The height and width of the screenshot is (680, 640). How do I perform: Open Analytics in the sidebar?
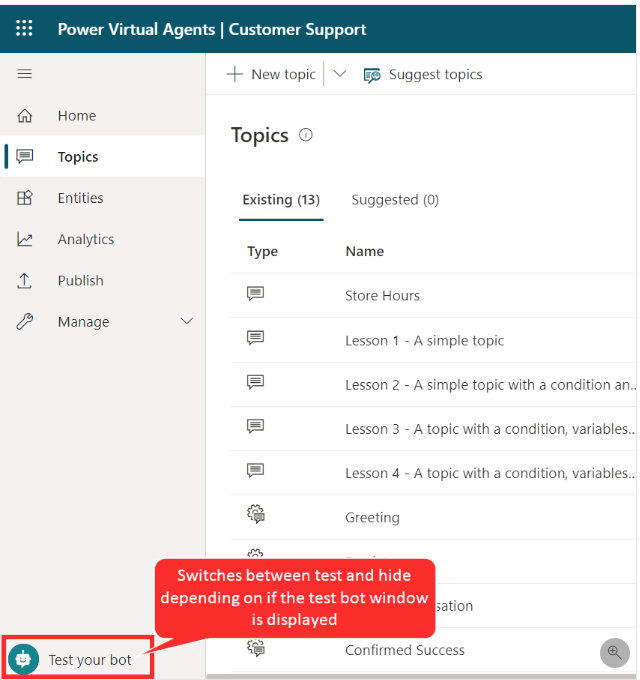[x=102, y=239]
